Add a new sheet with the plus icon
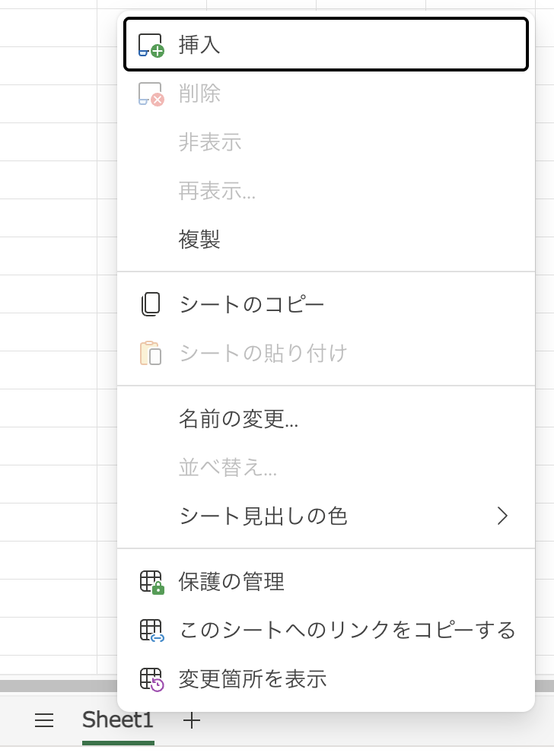Screen dimensions: 554x756 (192, 721)
